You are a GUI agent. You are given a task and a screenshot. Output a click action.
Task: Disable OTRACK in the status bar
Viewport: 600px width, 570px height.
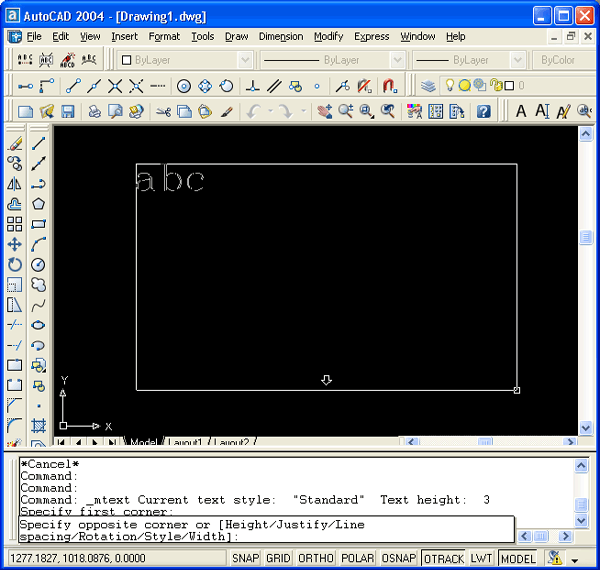443,559
